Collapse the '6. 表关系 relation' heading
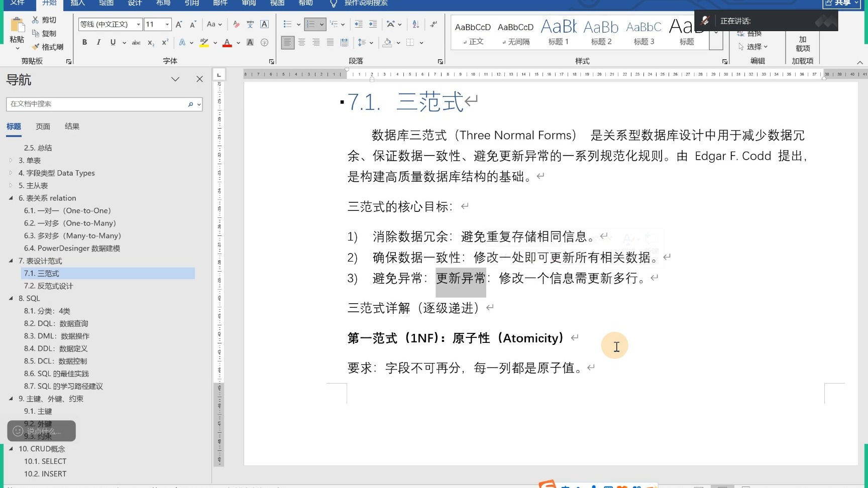Screen dimensions: 868x488 click(11, 198)
